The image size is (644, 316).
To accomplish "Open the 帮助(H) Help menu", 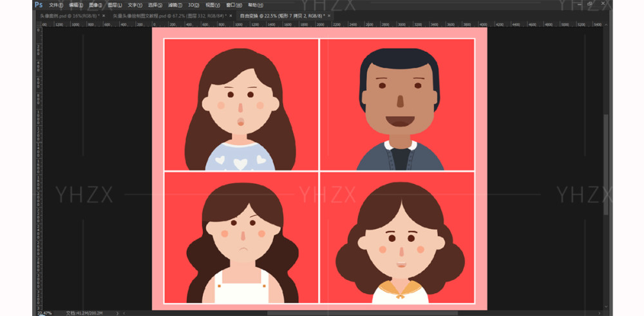I will click(x=256, y=5).
